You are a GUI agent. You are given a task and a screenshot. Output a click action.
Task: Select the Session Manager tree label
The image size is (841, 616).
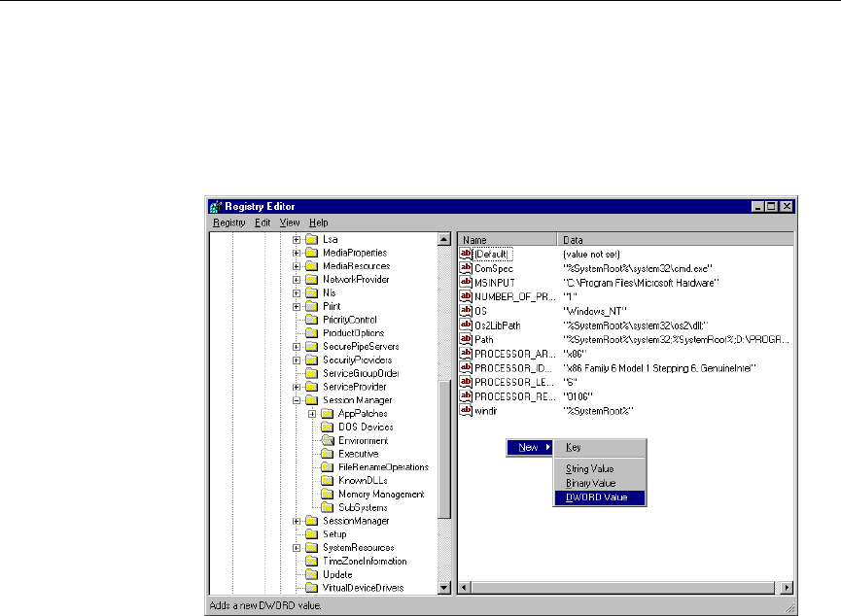pyautogui.click(x=357, y=400)
